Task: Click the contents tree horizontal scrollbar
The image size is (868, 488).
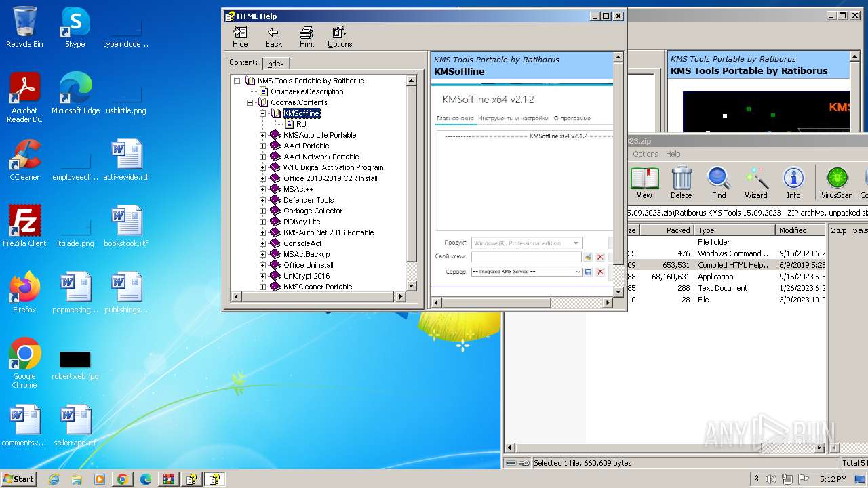Action: tap(318, 296)
